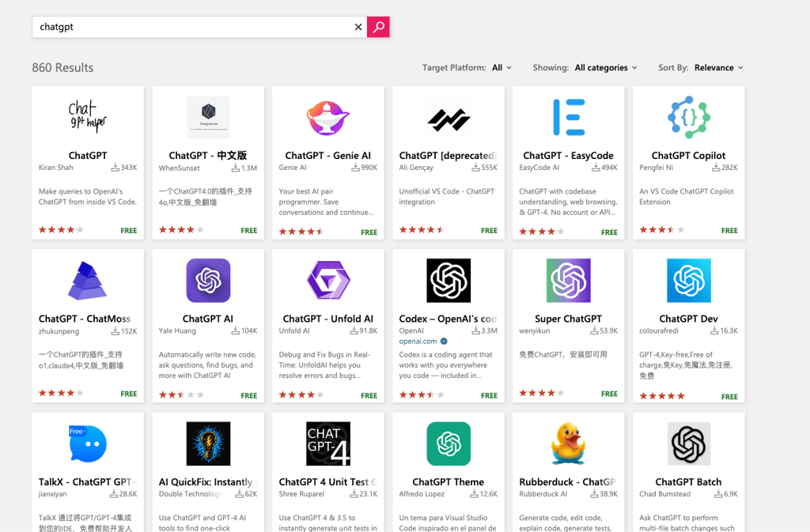Click the ChatGPT Theme green icon
The width and height of the screenshot is (810, 532).
(449, 443)
